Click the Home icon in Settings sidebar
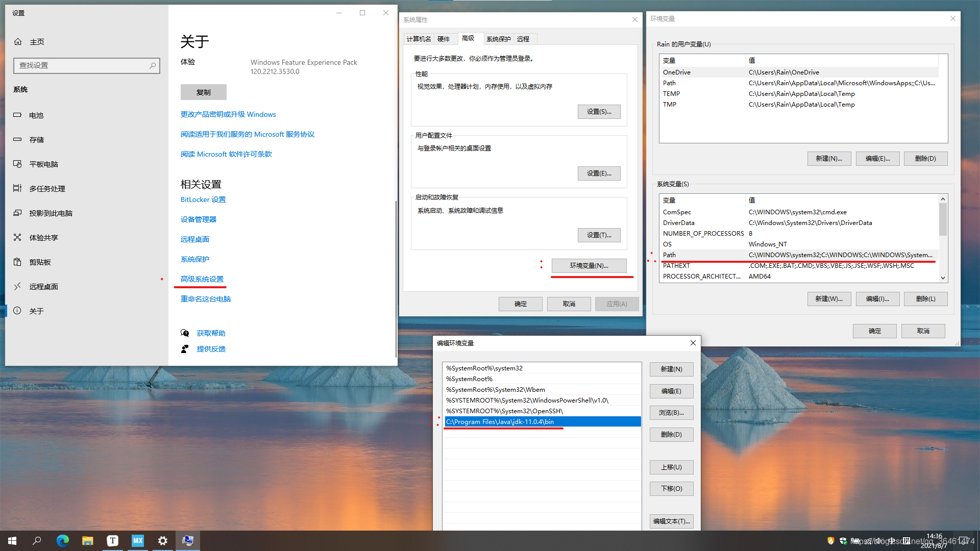This screenshot has height=551, width=980. 18,42
